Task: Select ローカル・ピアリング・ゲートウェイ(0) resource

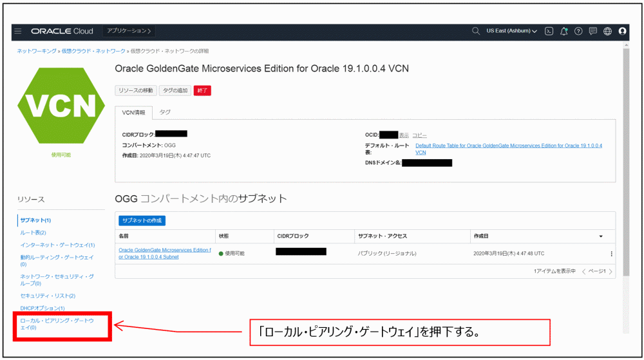Action: point(57,324)
